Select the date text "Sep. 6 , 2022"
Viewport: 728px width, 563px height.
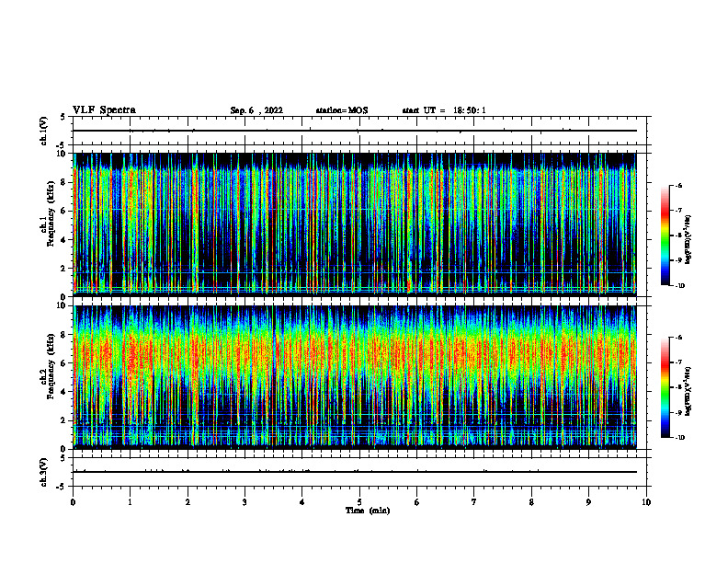pos(256,110)
